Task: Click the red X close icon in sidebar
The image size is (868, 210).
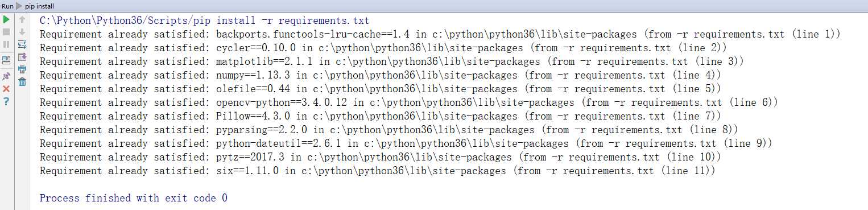Action: pos(6,89)
